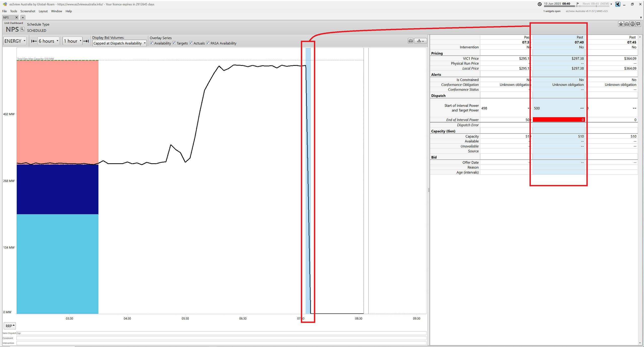Open the Layout menu
This screenshot has width=644, height=347.
click(x=43, y=11)
